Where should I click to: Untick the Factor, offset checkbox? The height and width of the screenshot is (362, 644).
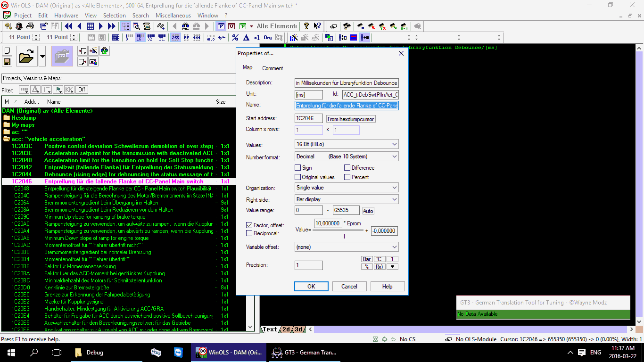click(249, 225)
